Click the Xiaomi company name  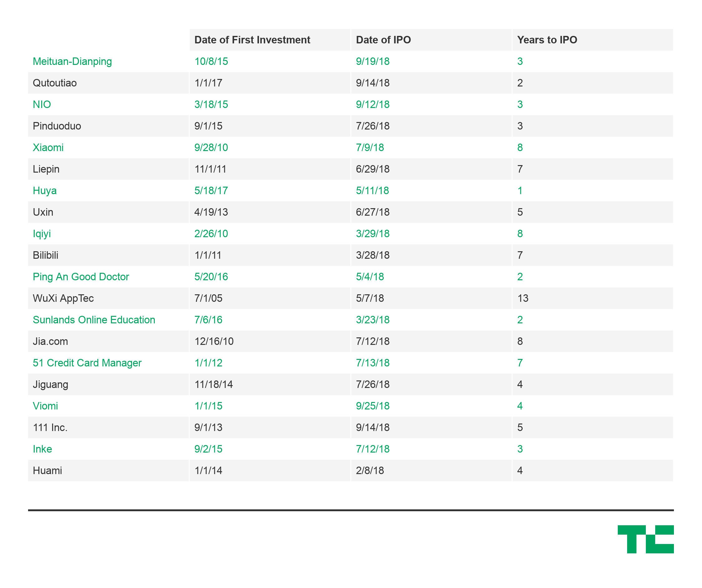point(48,148)
